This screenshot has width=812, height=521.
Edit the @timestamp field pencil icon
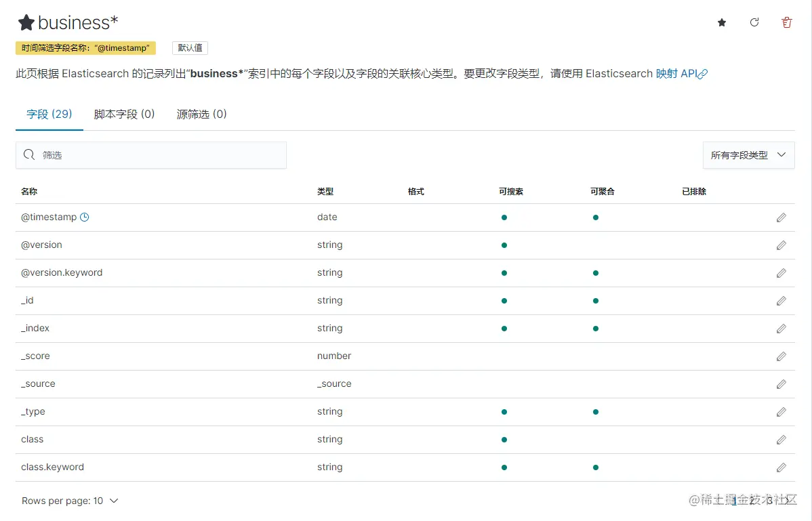click(781, 217)
